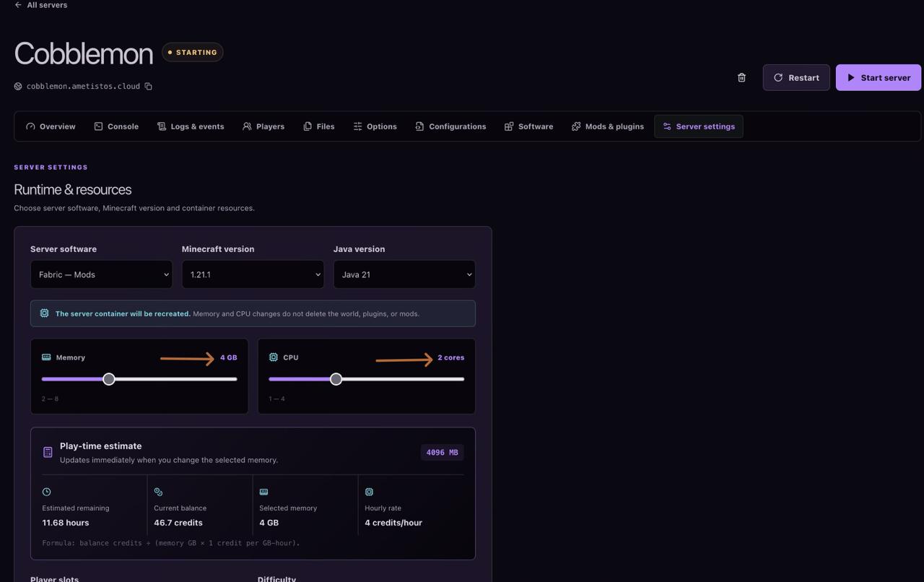Screen dimensions: 924x582
Task: Click the coins icon for Current balance
Action: coord(159,492)
